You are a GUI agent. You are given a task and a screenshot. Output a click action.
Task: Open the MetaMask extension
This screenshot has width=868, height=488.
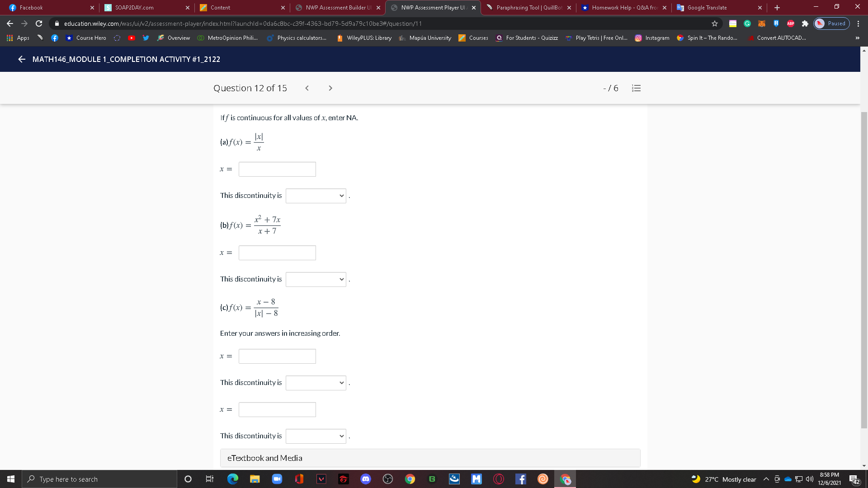761,23
